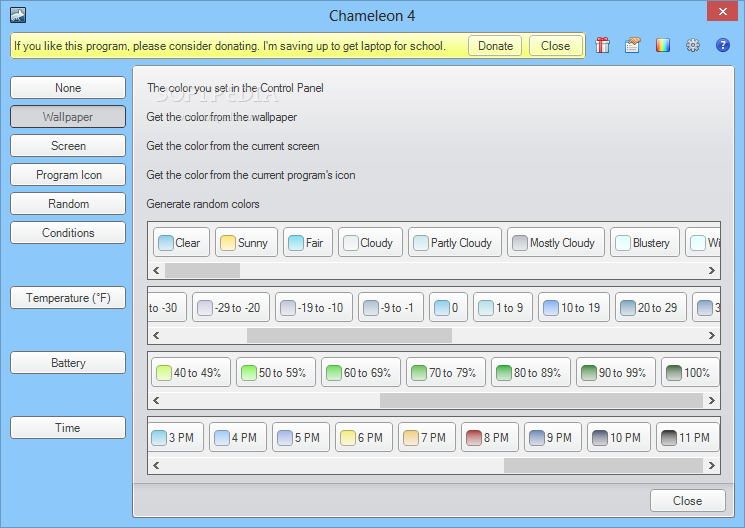Select the Screen color mode
Image resolution: width=745 pixels, height=528 pixels.
68,146
